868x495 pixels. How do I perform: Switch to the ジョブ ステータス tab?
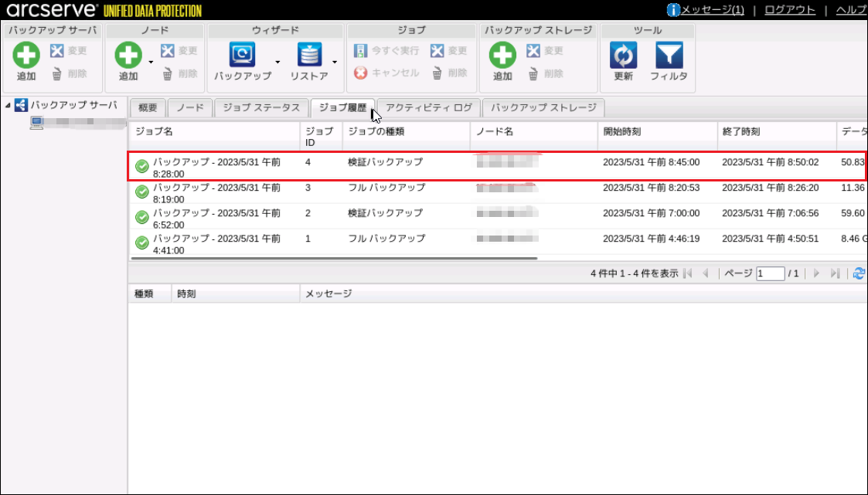[x=260, y=107]
